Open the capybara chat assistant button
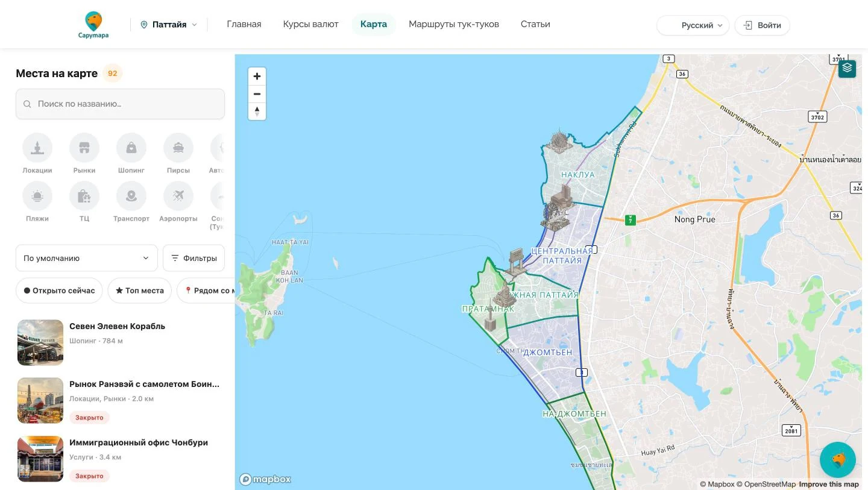The height and width of the screenshot is (490, 868). point(838,460)
